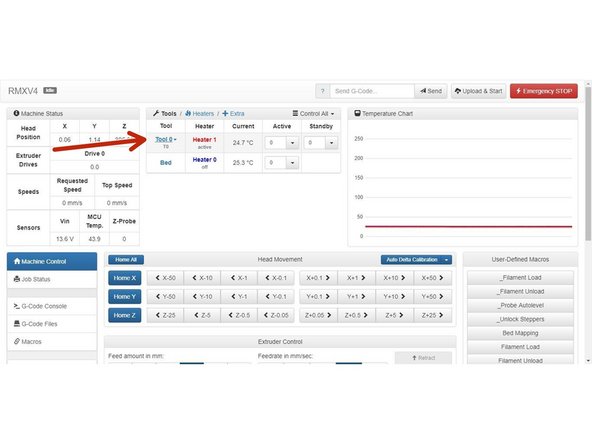592x444 pixels.
Task: Click Home Z button
Action: [x=125, y=315]
